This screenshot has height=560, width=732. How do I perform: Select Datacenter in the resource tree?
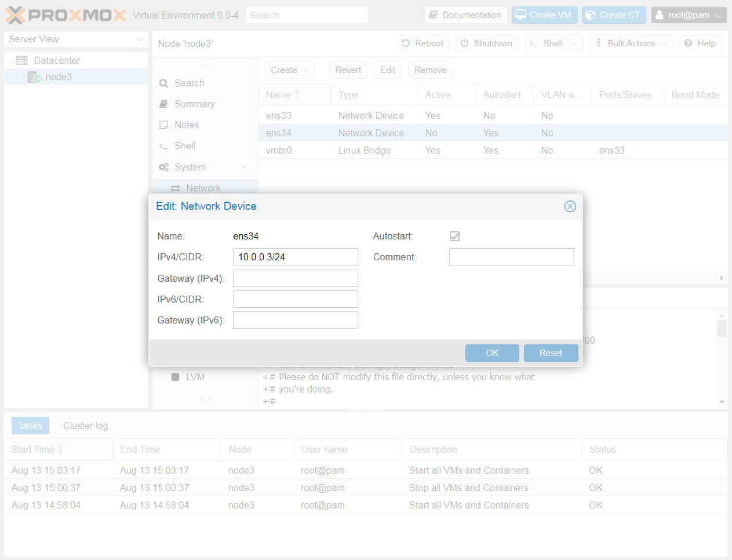point(57,60)
